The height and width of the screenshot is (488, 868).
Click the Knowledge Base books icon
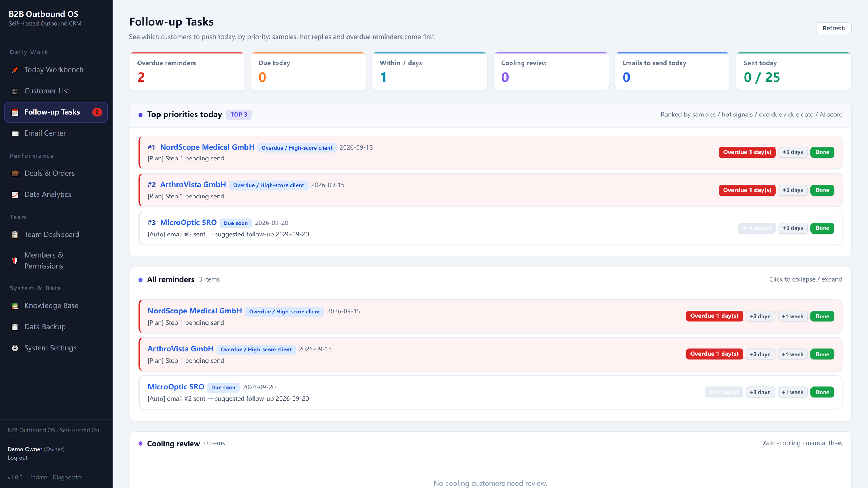(x=15, y=306)
